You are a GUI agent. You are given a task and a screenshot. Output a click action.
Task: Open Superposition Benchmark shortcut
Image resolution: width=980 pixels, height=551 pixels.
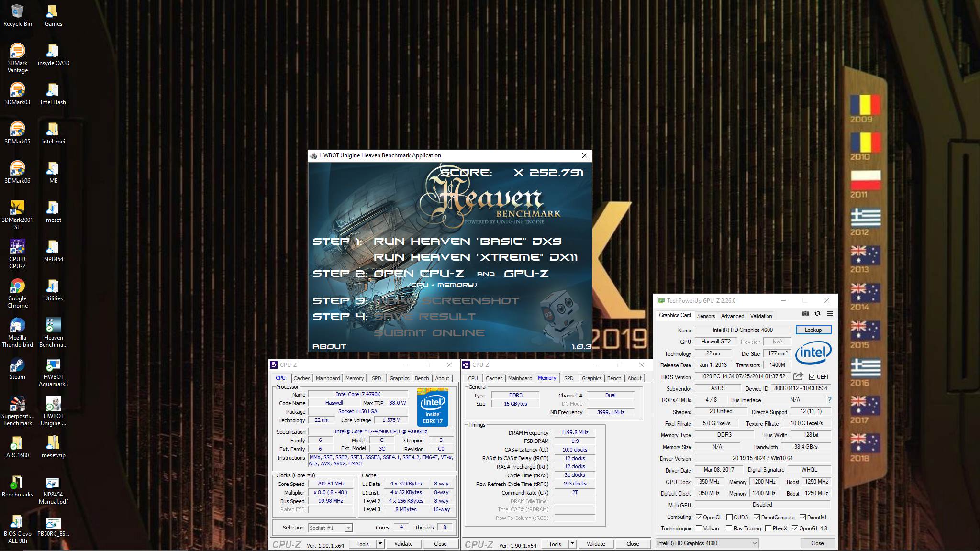click(x=18, y=410)
